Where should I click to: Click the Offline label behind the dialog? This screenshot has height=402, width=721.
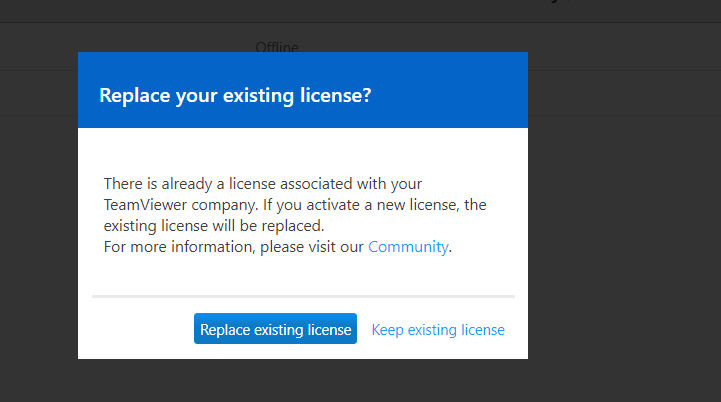pos(277,47)
